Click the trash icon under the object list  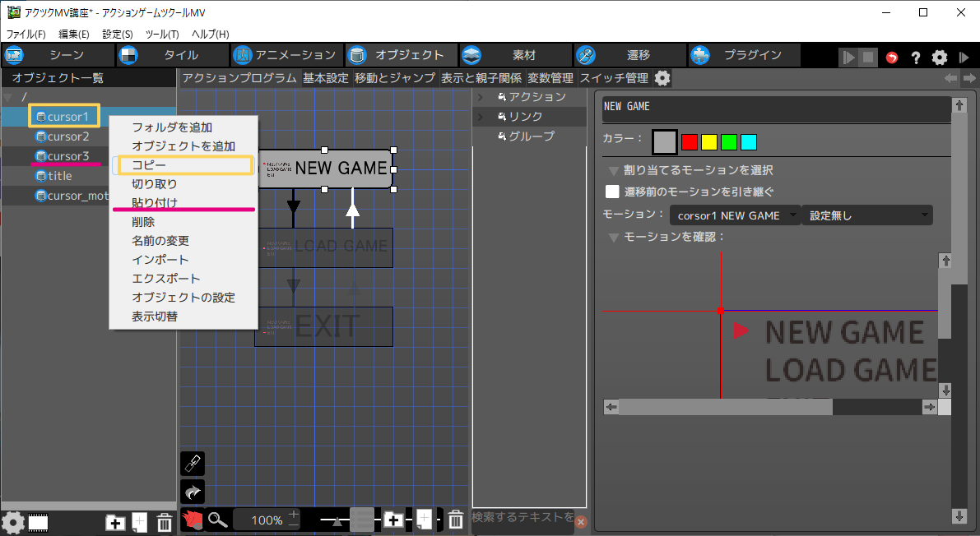pyautogui.click(x=164, y=521)
